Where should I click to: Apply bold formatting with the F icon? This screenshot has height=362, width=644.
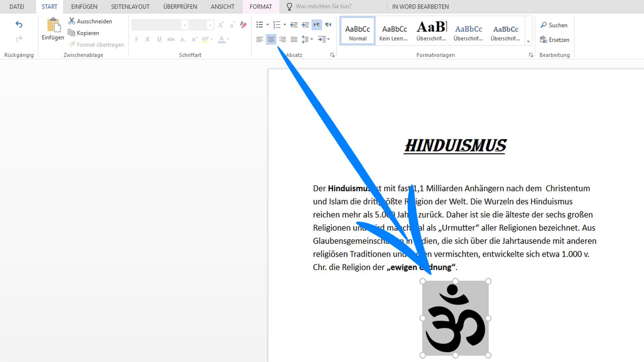click(x=137, y=39)
